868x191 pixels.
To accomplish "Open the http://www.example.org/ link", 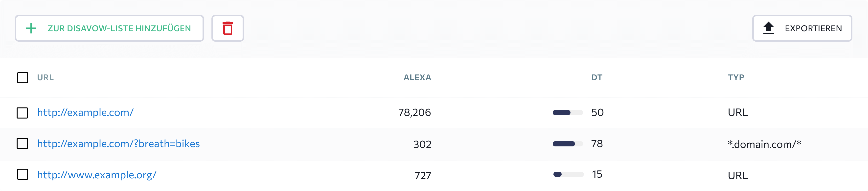I will point(97,175).
